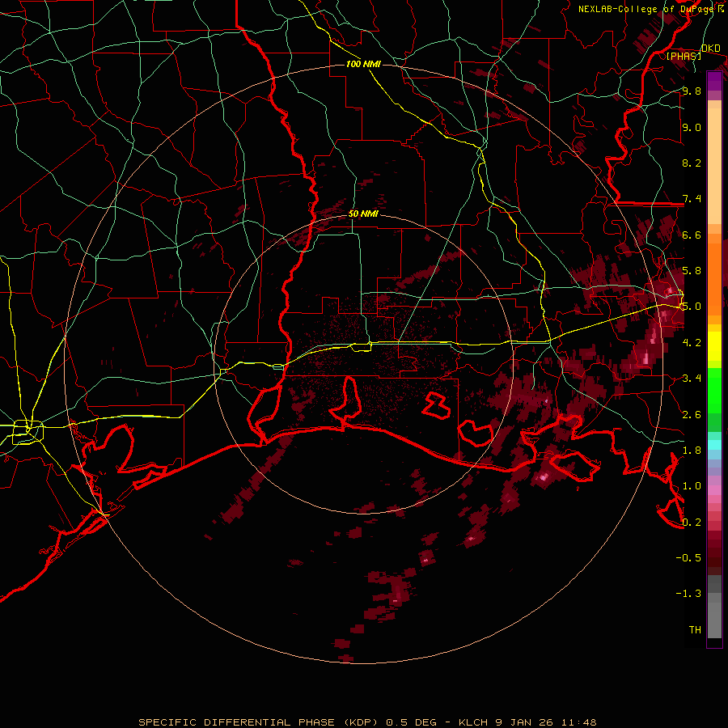The height and width of the screenshot is (728, 728).
Task: Click the 9 JAN 26 date in the caption
Action: click(524, 722)
